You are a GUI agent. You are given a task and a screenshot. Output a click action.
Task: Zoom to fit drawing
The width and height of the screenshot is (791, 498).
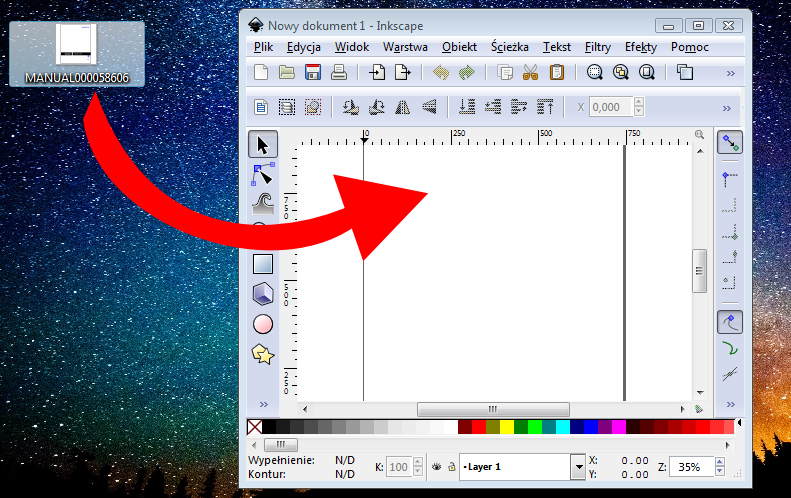(x=620, y=72)
